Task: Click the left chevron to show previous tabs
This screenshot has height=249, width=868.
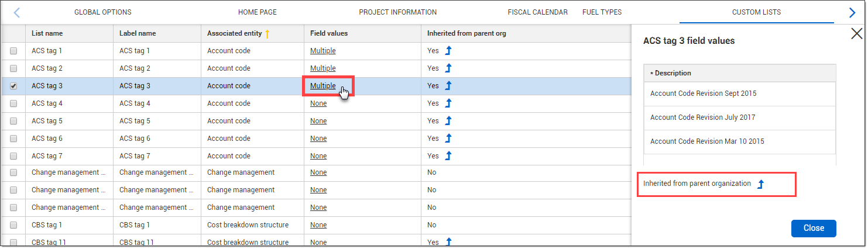Action: coord(16,12)
